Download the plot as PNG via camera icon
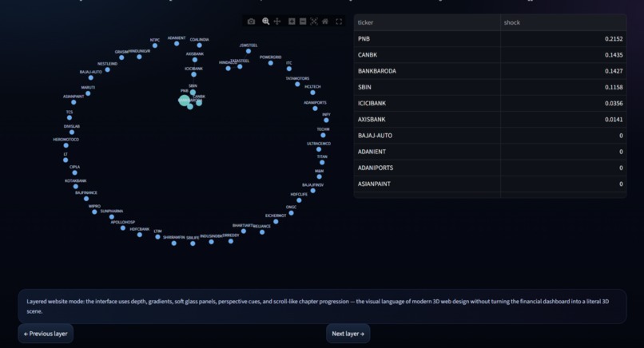 point(251,22)
